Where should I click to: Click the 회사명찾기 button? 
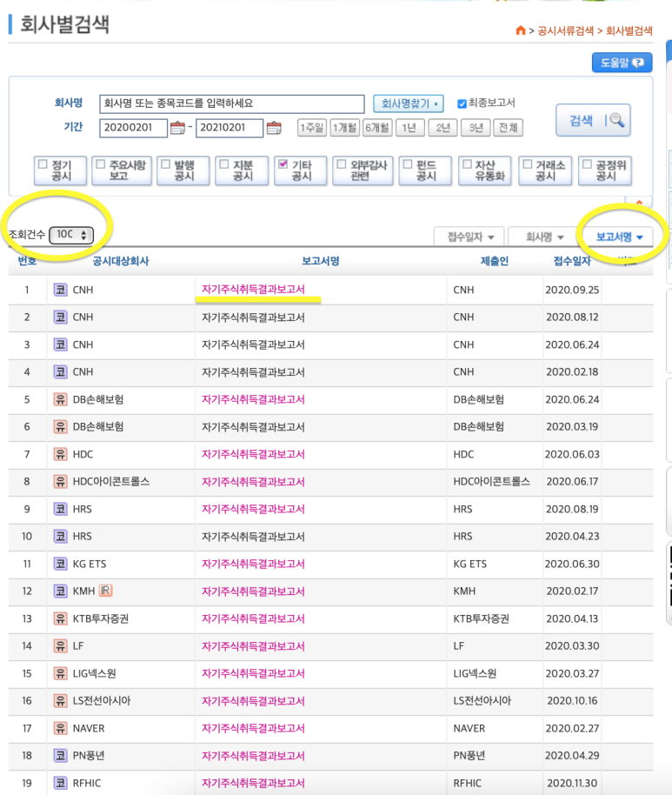409,104
